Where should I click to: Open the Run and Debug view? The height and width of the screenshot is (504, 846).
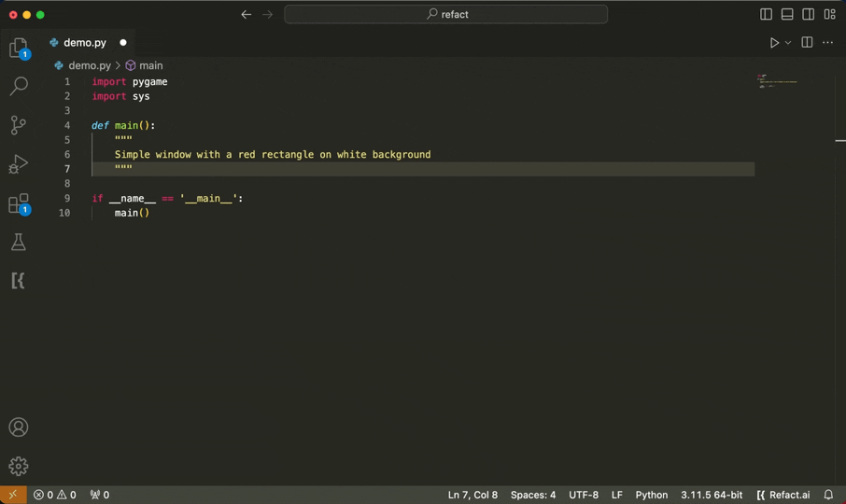[x=19, y=164]
